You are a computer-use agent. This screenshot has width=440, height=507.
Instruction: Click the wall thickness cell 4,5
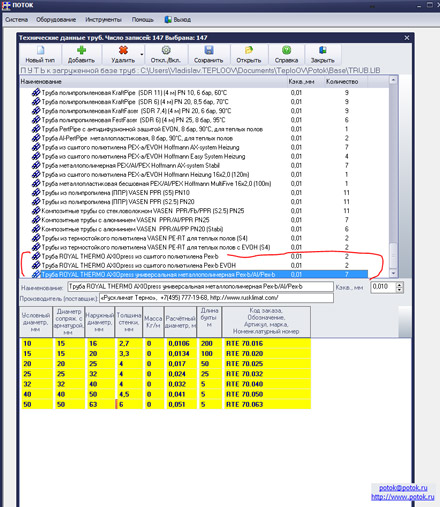129,394
